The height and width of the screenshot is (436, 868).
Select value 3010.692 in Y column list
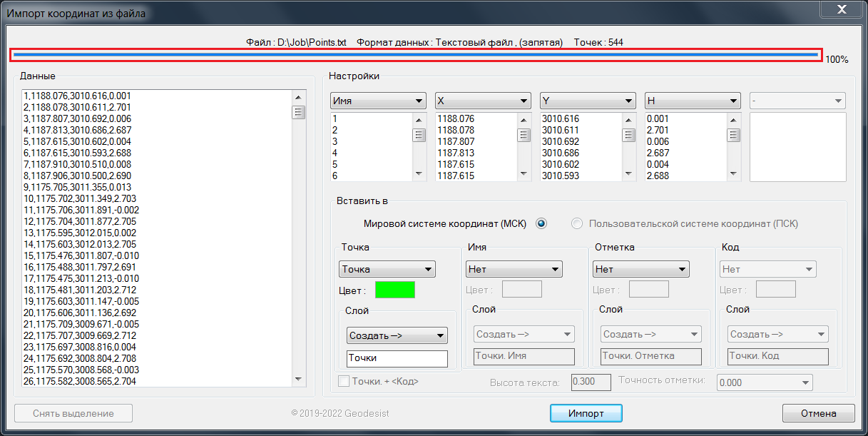(561, 142)
